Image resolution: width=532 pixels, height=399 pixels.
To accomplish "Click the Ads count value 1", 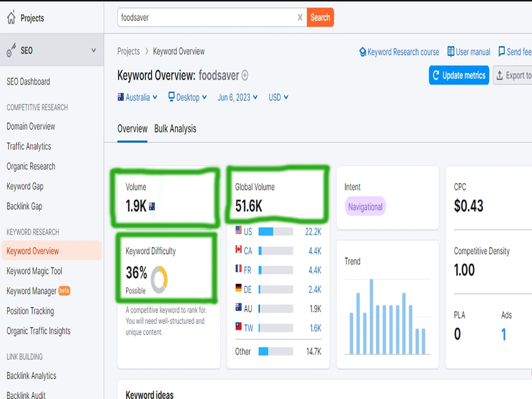I will coord(504,335).
